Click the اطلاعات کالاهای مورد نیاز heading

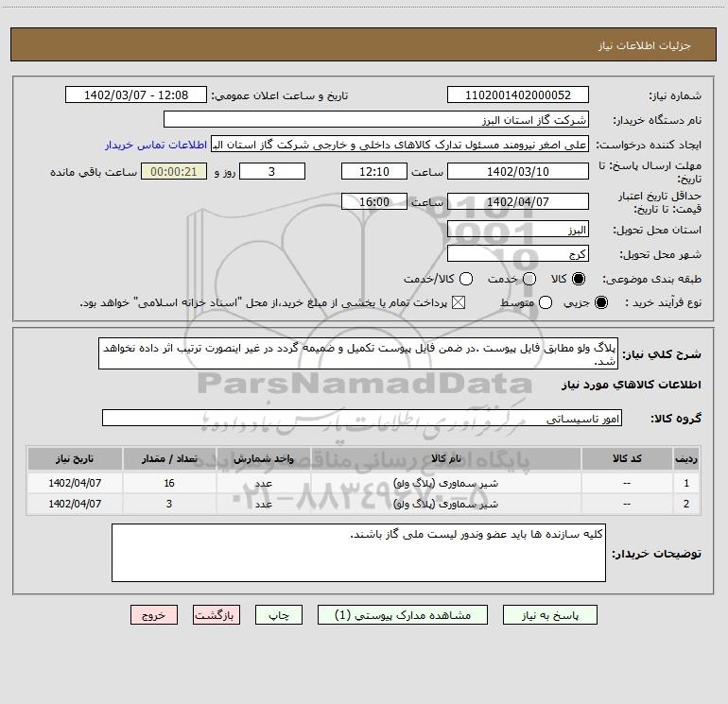(632, 385)
